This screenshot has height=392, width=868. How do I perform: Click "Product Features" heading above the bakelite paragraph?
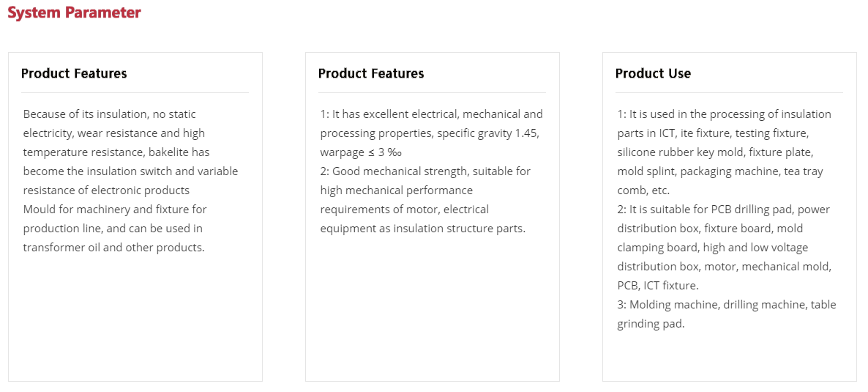pos(74,73)
